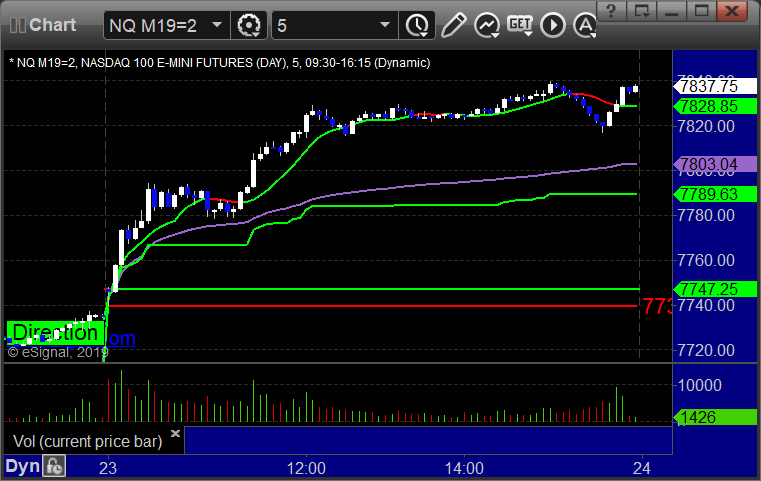761x481 pixels.
Task: Click the 12:00 time axis label
Action: 306,468
